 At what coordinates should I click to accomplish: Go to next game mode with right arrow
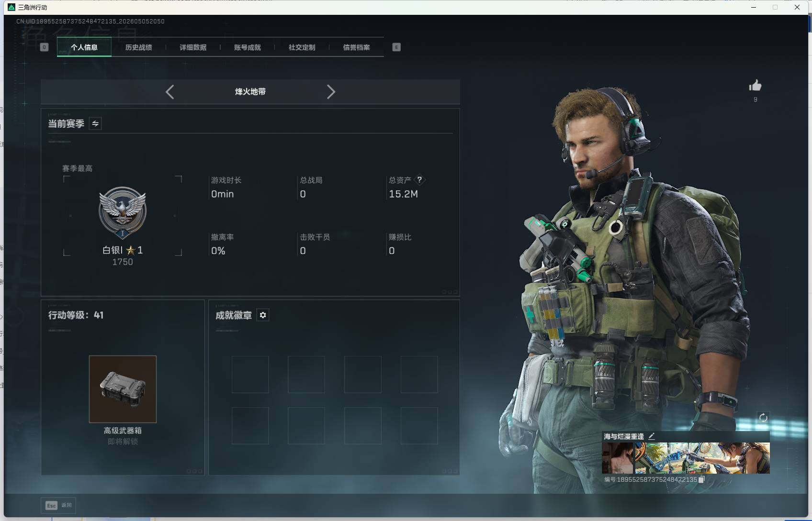[x=330, y=92]
